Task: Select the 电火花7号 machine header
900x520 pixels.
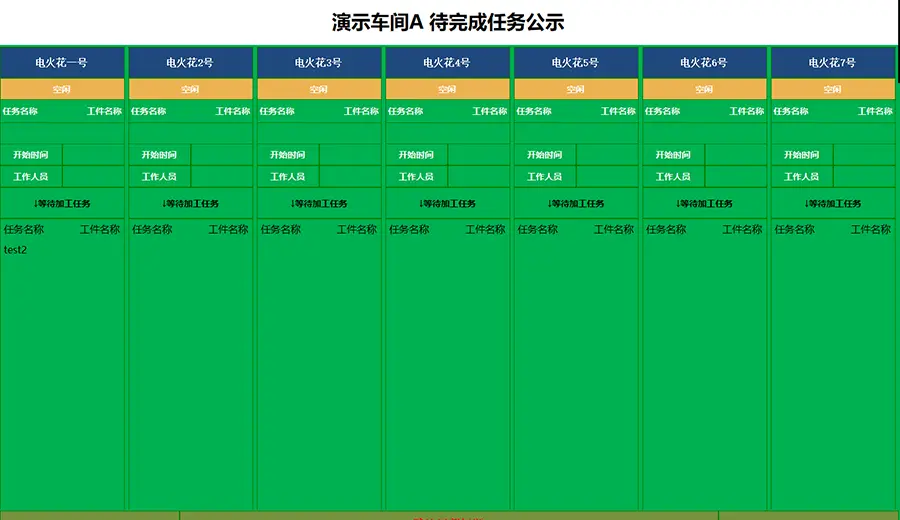Action: 833,63
